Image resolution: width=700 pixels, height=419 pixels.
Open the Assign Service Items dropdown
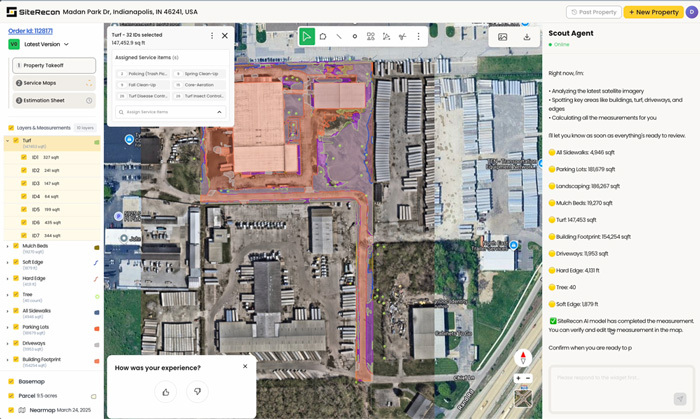(x=171, y=112)
